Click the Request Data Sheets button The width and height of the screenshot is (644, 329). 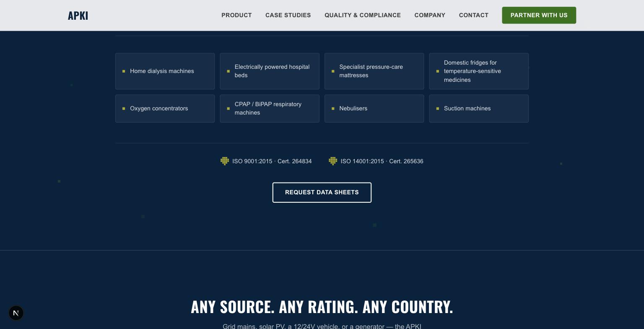point(322,193)
